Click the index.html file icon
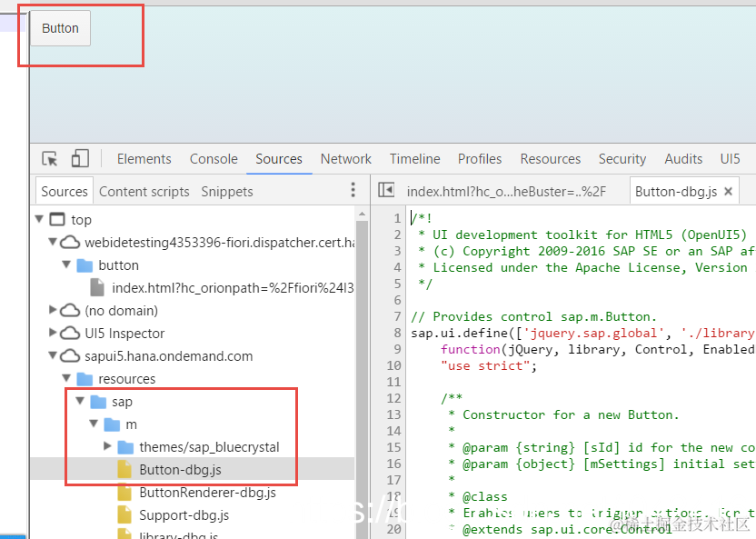756x539 pixels. point(97,287)
